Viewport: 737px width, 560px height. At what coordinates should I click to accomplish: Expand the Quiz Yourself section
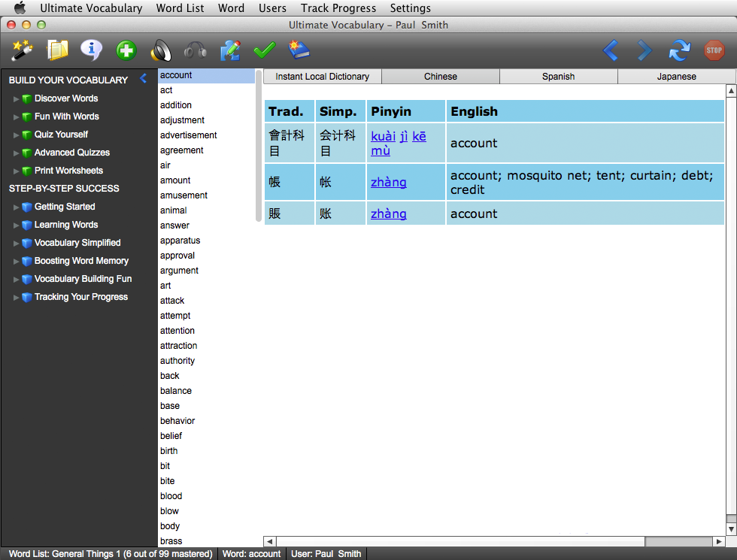click(x=17, y=135)
